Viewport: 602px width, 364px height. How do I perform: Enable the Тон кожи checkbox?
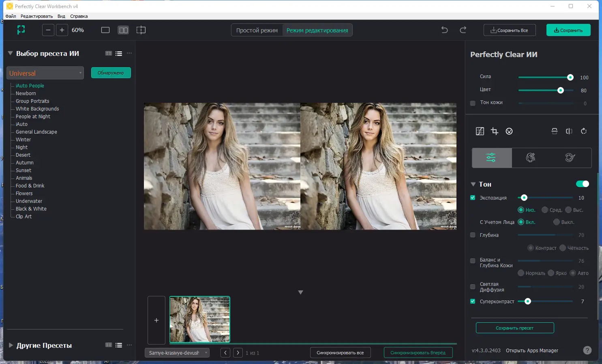pyautogui.click(x=473, y=103)
